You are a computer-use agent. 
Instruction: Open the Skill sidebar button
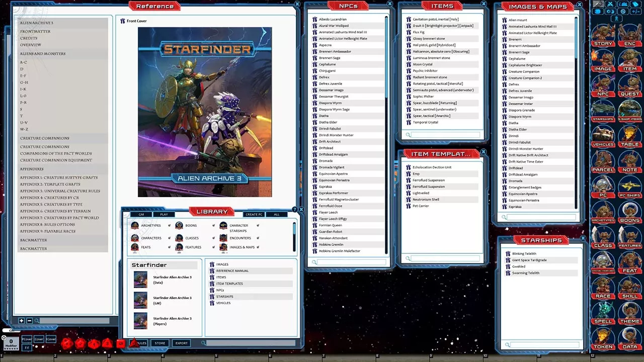pyautogui.click(x=629, y=288)
